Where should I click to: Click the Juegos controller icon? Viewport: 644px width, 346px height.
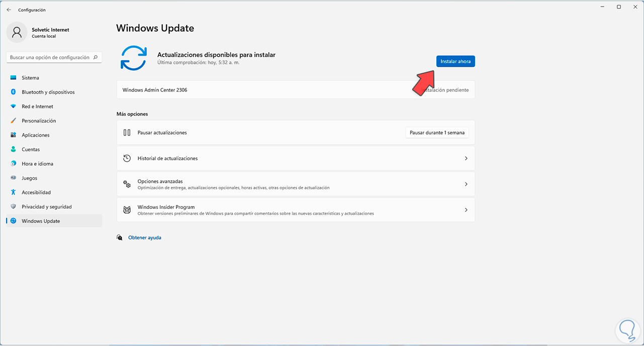tap(13, 178)
